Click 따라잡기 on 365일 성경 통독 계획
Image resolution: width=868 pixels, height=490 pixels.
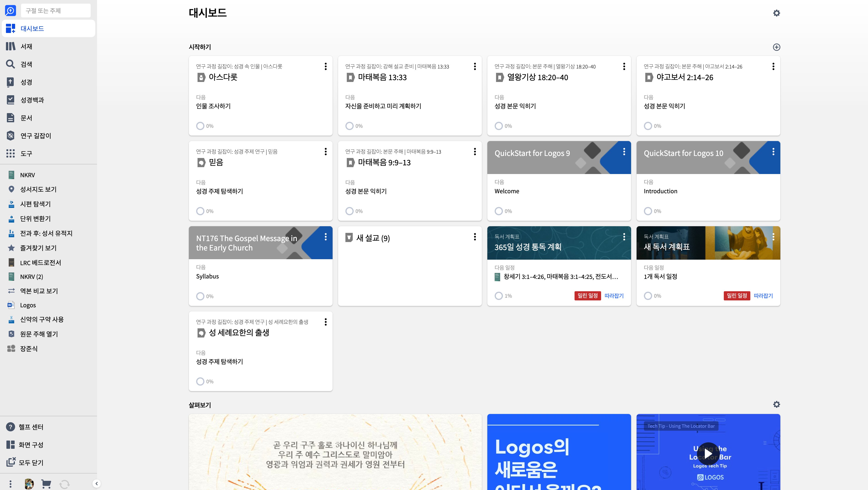click(614, 296)
